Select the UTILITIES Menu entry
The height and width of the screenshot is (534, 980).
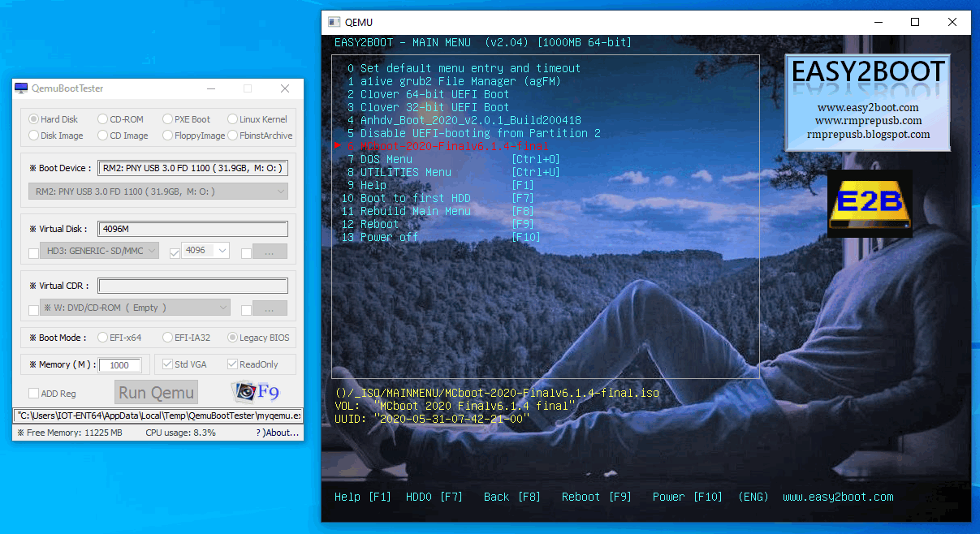(453, 172)
